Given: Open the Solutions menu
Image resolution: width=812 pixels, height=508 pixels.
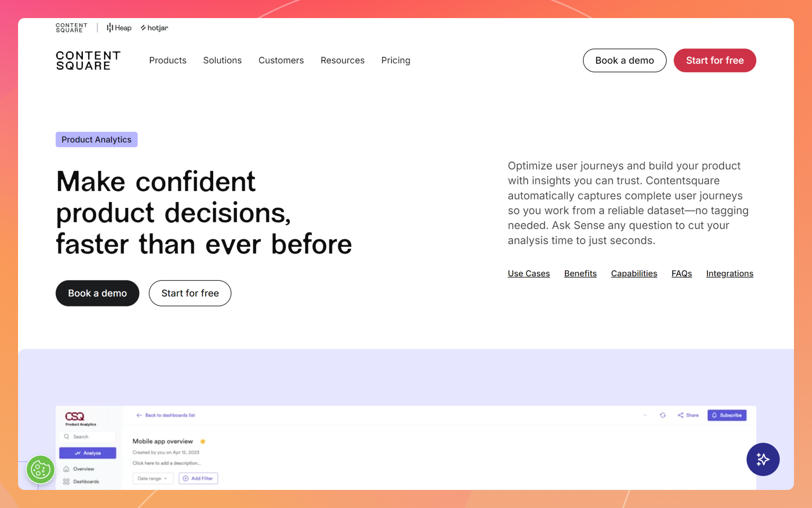Looking at the screenshot, I should click(222, 61).
